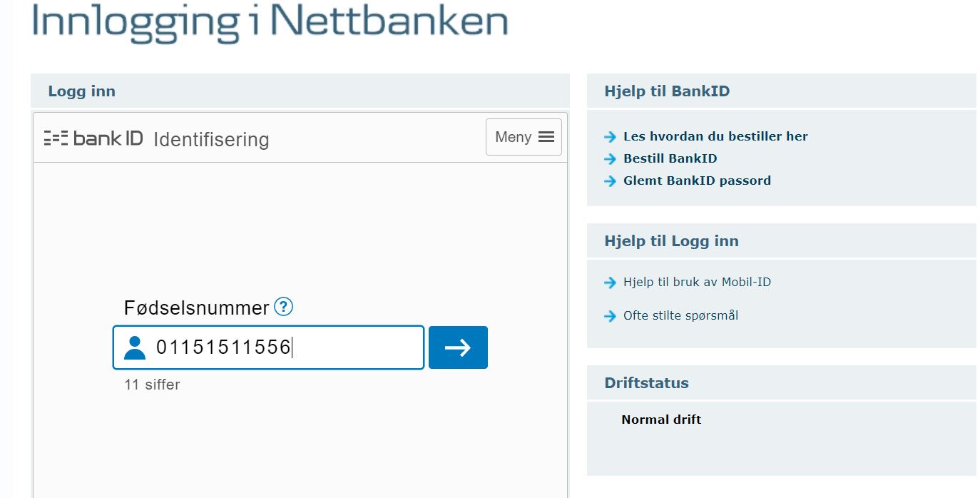
Task: Open Hjelp til bruk av Mobil-ID link
Action: pyautogui.click(x=697, y=282)
